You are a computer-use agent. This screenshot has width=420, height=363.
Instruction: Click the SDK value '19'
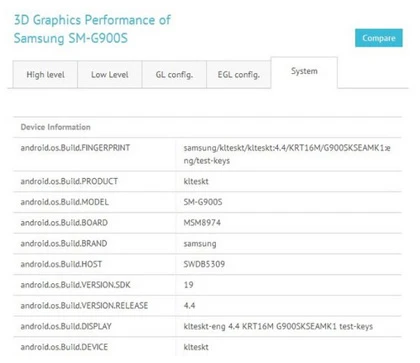click(188, 285)
